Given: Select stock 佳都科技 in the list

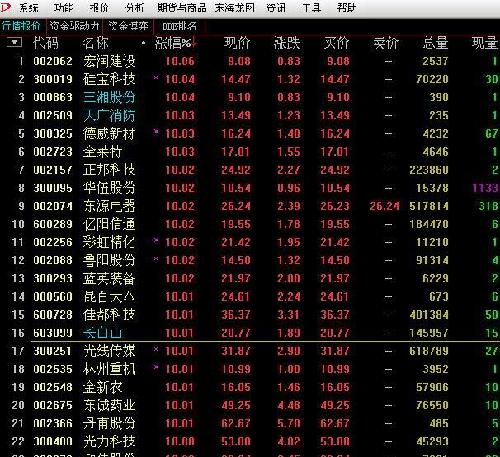Looking at the screenshot, I should coord(109,314).
